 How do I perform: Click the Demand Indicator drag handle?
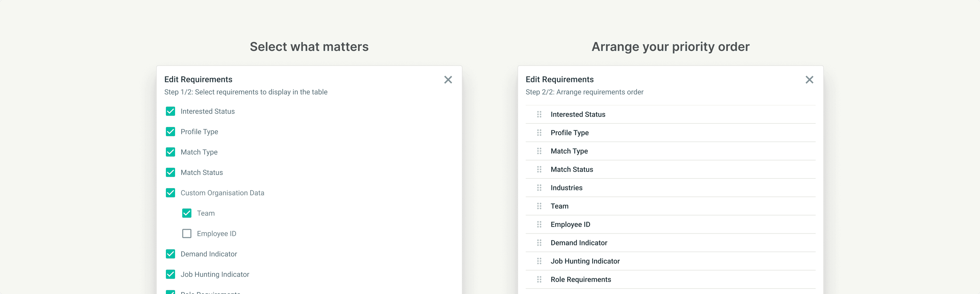pos(539,243)
